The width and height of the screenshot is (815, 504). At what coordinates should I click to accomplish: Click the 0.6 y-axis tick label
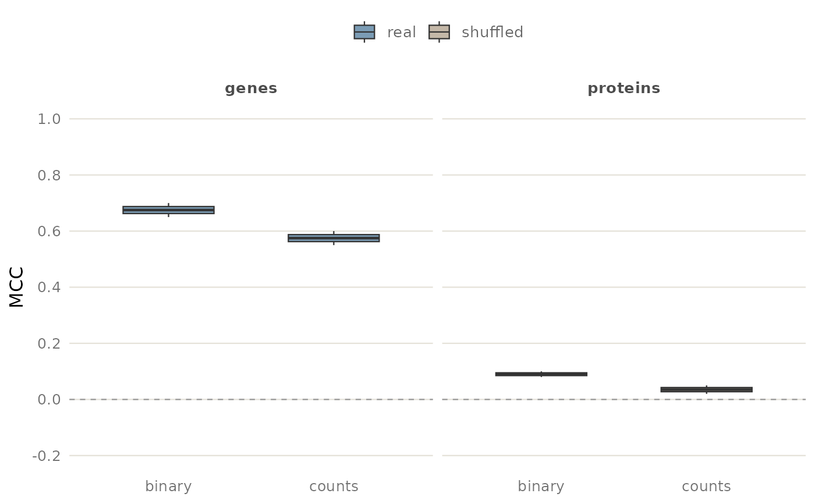tap(48, 232)
